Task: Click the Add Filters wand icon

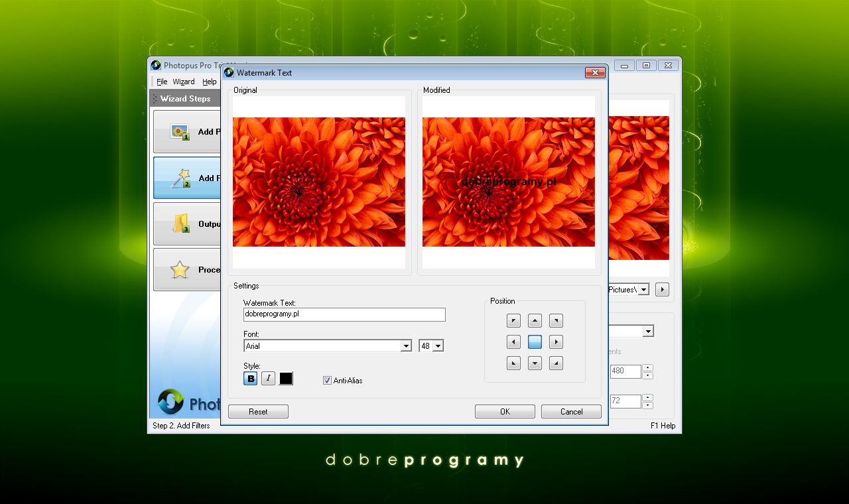Action: [180, 178]
